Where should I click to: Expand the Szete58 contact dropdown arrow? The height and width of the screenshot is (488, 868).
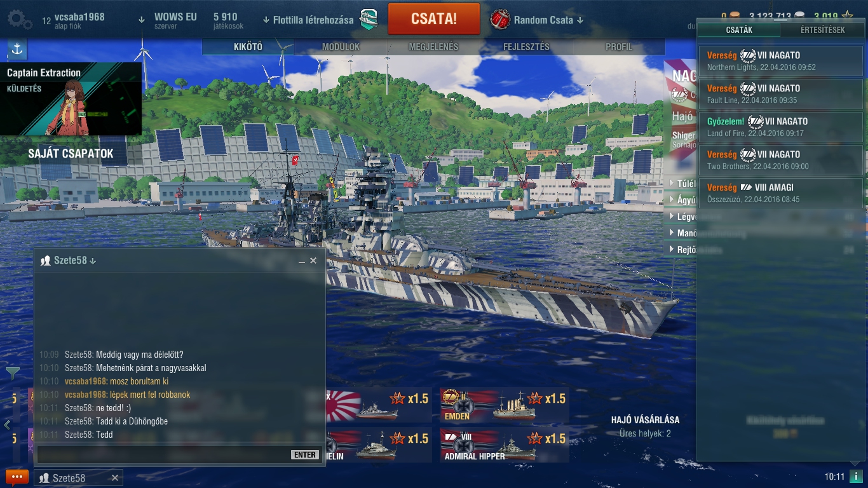pyautogui.click(x=93, y=261)
